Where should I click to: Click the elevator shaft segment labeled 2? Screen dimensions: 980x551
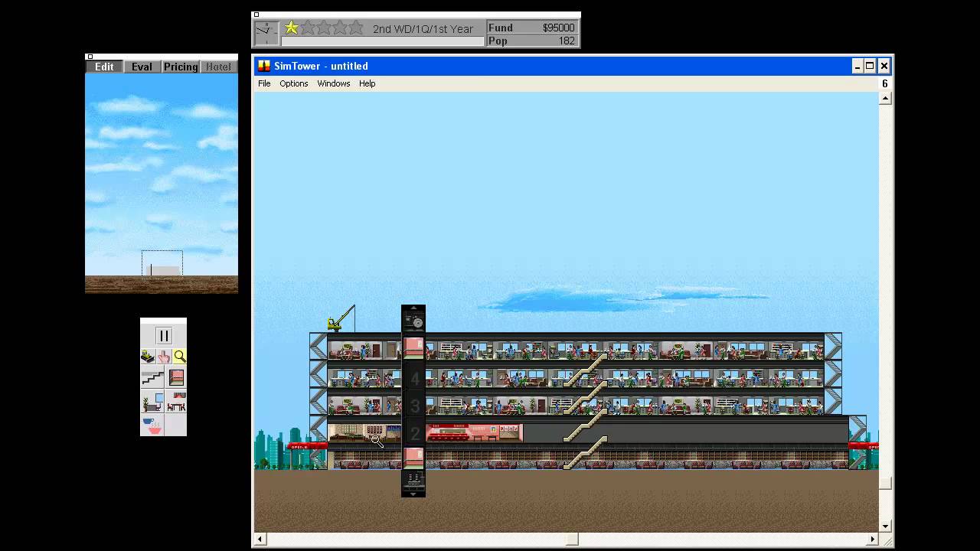[413, 433]
